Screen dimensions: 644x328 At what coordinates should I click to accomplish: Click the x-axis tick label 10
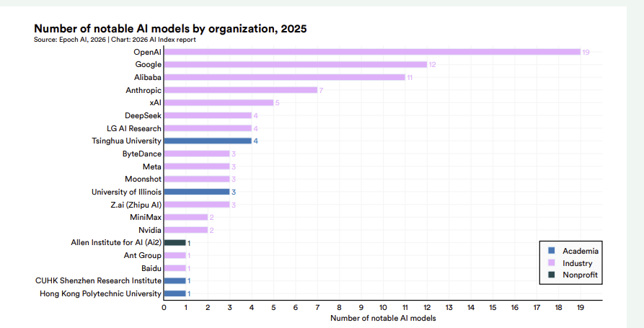click(383, 308)
